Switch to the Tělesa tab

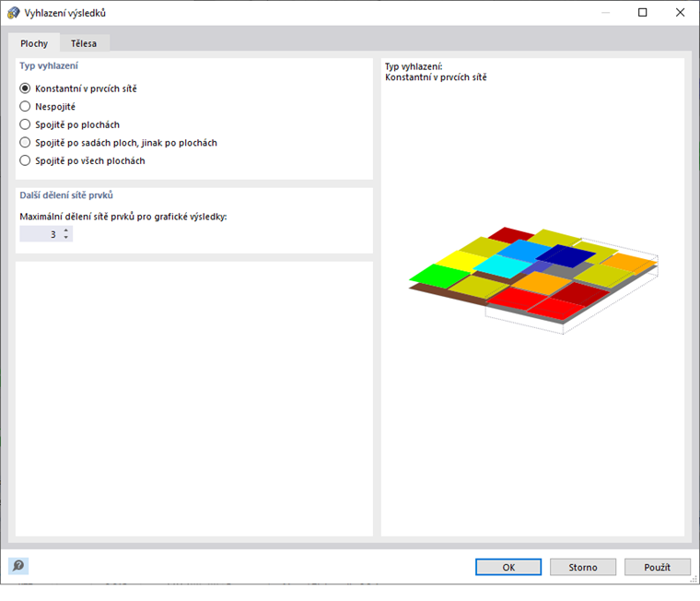tap(84, 43)
